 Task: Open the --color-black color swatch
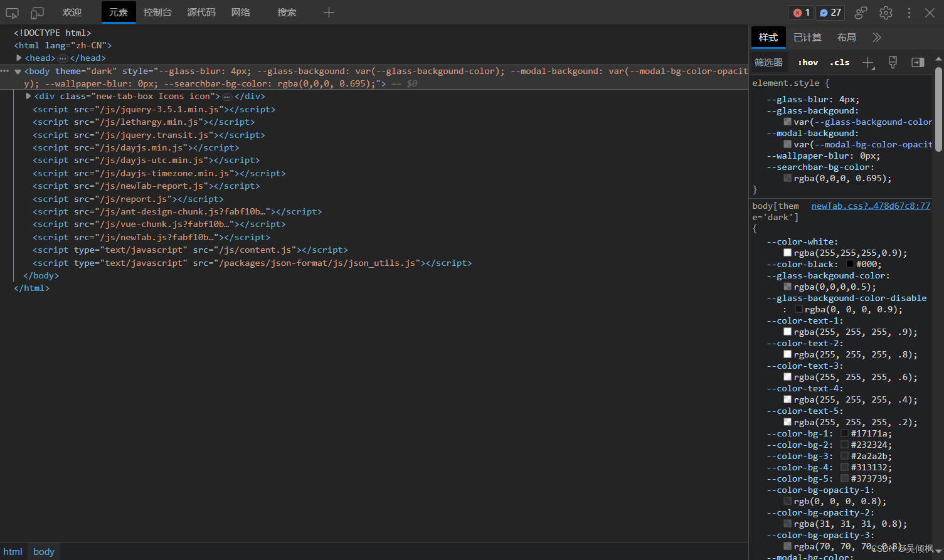point(850,264)
